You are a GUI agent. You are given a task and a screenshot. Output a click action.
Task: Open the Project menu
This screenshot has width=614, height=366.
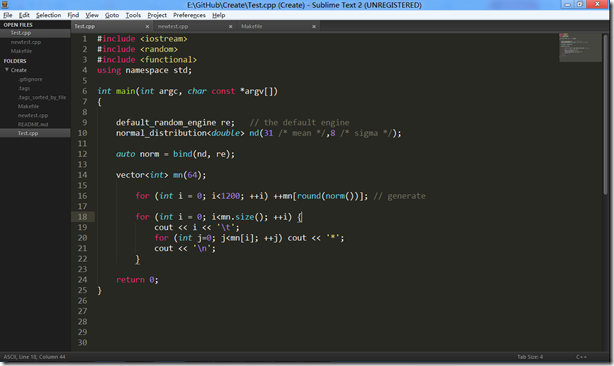point(157,15)
